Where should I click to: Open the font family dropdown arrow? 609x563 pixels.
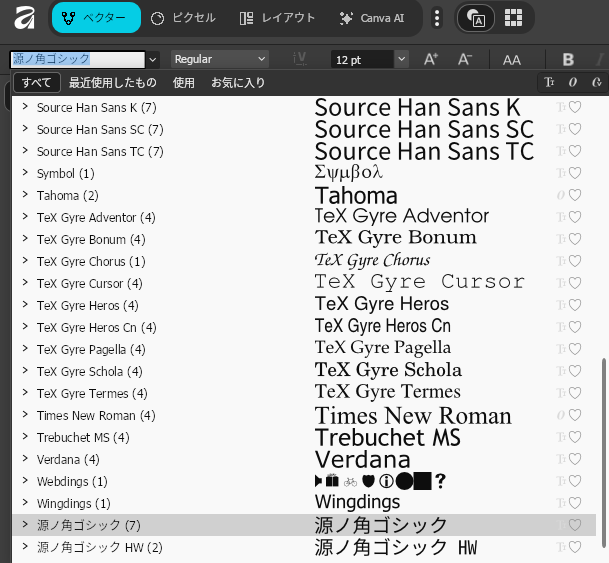[153, 60]
